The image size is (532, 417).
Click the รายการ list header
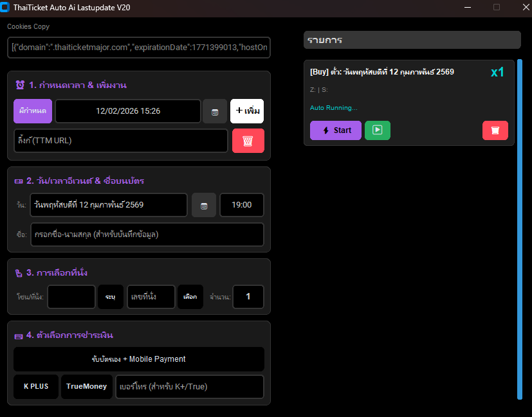(x=412, y=40)
